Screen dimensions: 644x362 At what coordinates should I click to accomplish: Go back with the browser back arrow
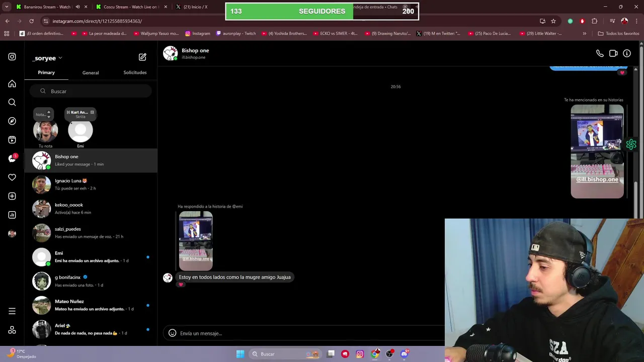pos(8,21)
